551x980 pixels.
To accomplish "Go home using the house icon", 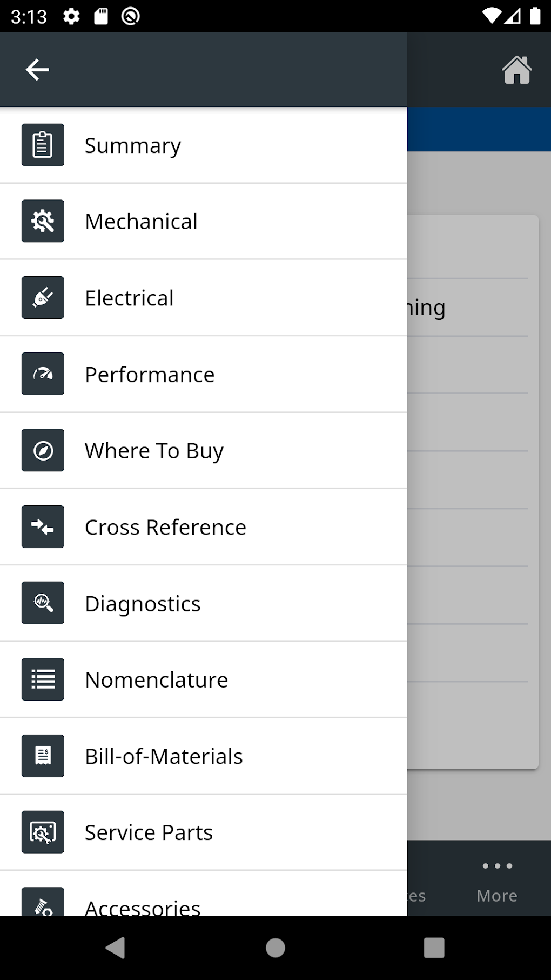I will (516, 70).
